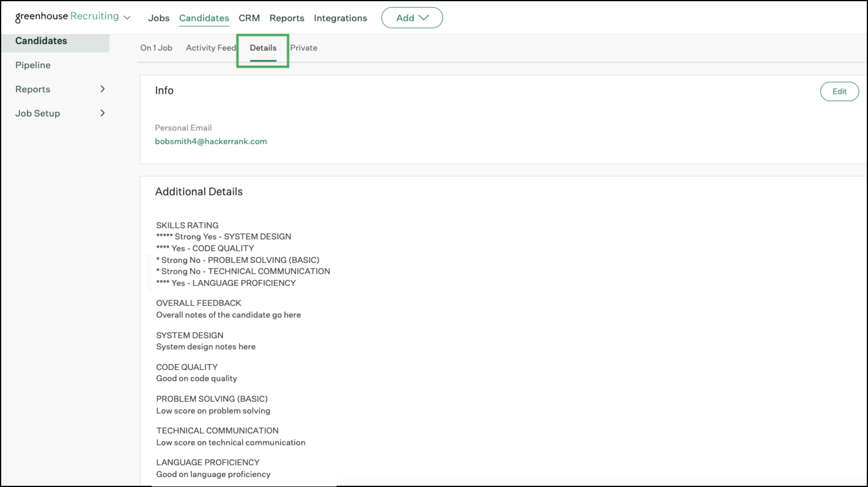The width and height of the screenshot is (868, 487).
Task: Go to Candidates in top navigation
Action: [204, 18]
